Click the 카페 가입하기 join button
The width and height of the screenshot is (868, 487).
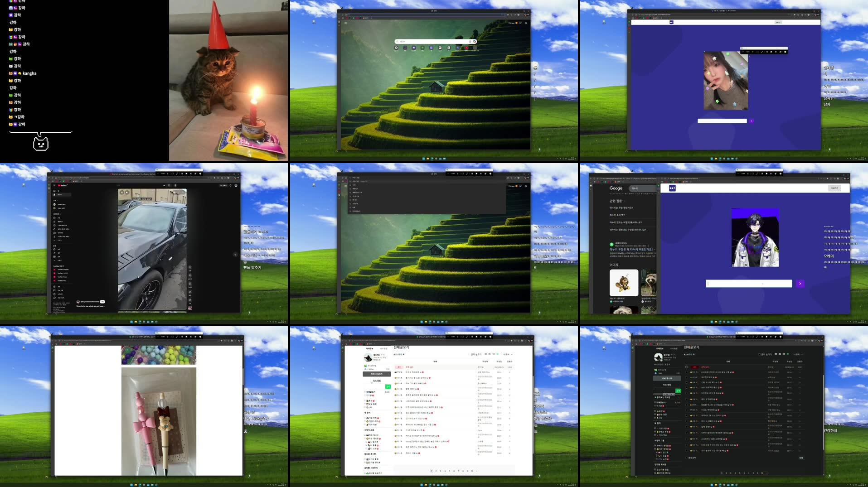pos(376,374)
